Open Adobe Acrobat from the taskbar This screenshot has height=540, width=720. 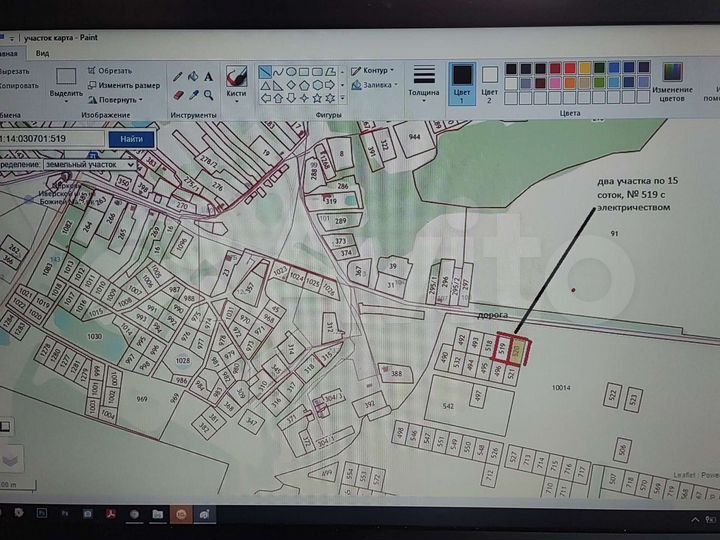[x=111, y=514]
